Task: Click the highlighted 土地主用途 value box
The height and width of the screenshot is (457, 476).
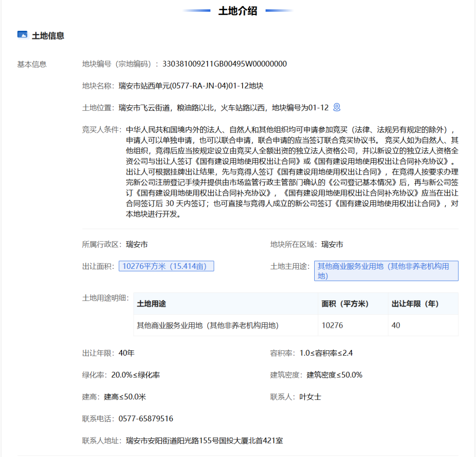Action: pyautogui.click(x=386, y=271)
